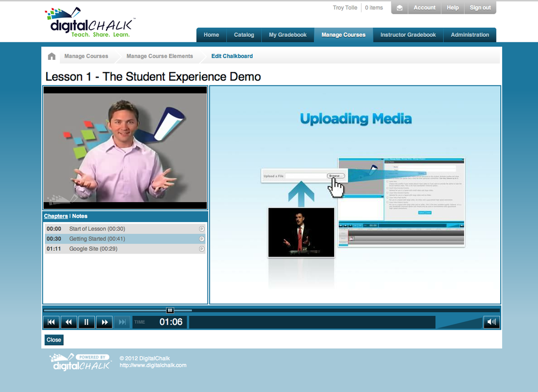The height and width of the screenshot is (392, 538).
Task: Open the messages envelope icon
Action: pos(400,8)
